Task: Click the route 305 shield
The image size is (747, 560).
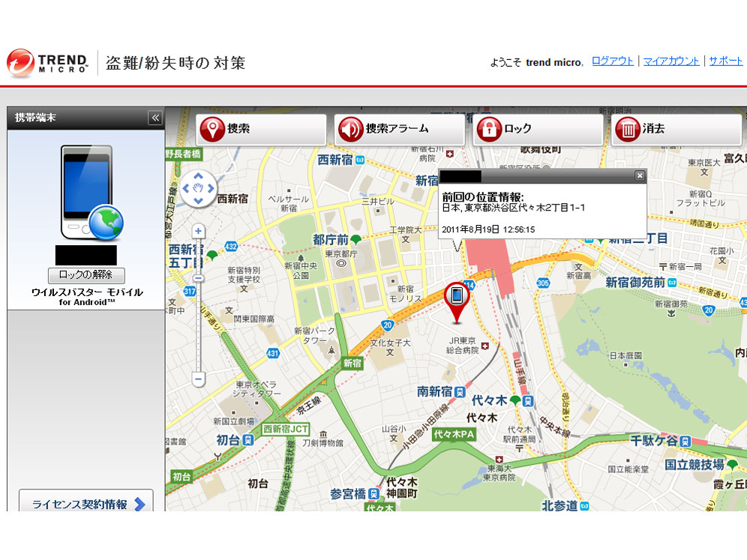Action: coord(543,283)
